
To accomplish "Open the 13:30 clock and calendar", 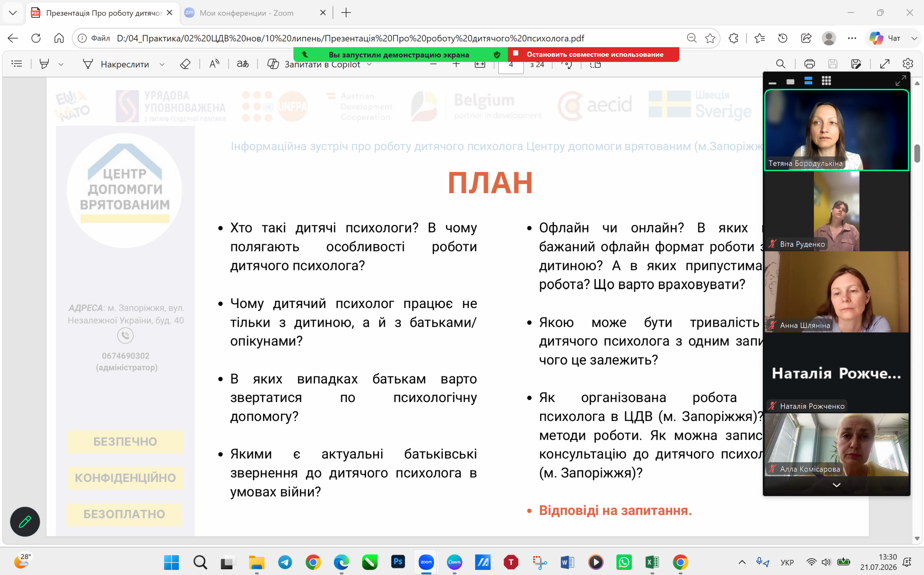I will pyautogui.click(x=878, y=562).
